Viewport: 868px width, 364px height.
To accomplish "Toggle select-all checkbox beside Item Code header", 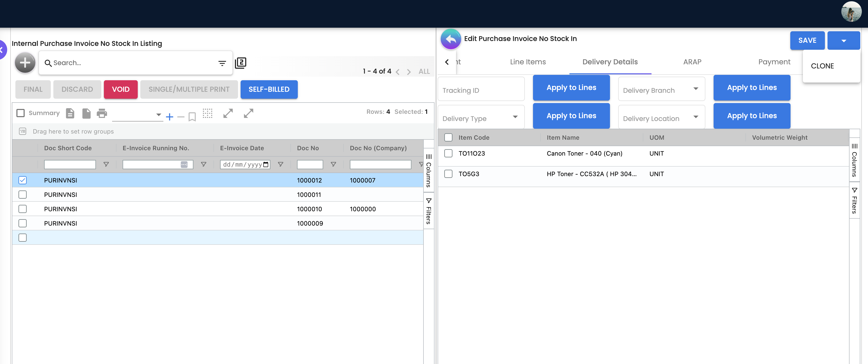I will tap(448, 137).
